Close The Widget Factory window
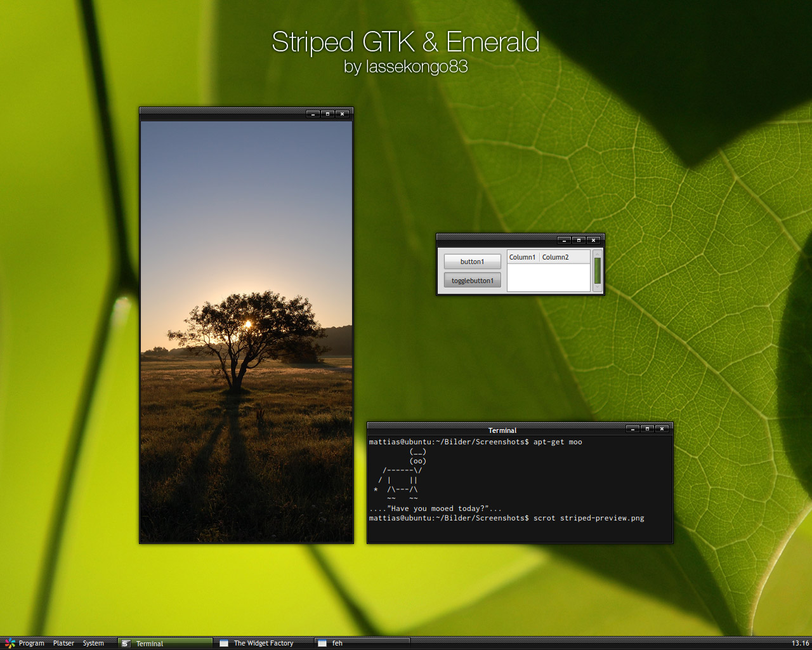Screen dimensions: 812x650 [593, 241]
